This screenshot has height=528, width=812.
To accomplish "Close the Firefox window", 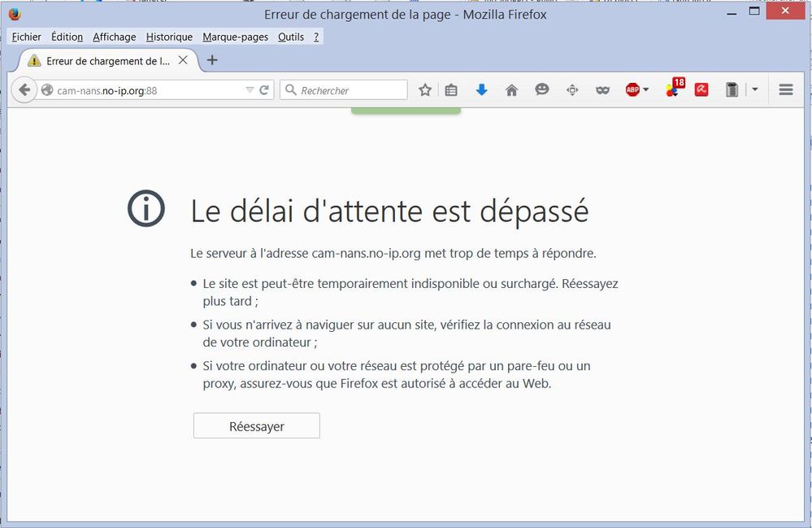I will (x=785, y=11).
